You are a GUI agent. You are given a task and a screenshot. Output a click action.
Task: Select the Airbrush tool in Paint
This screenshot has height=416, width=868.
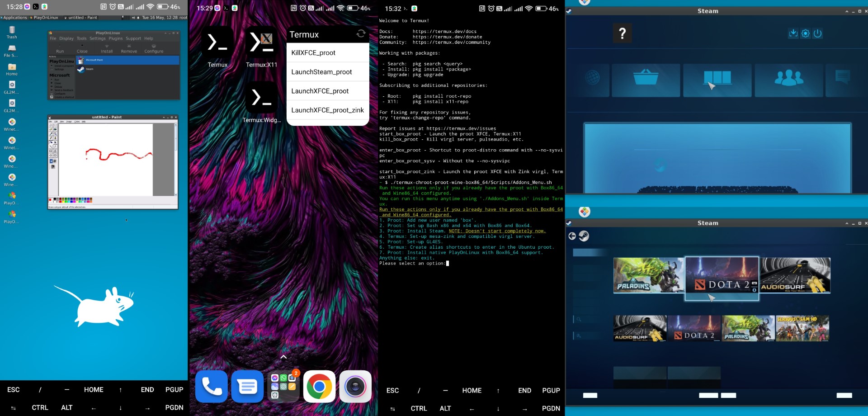point(51,142)
